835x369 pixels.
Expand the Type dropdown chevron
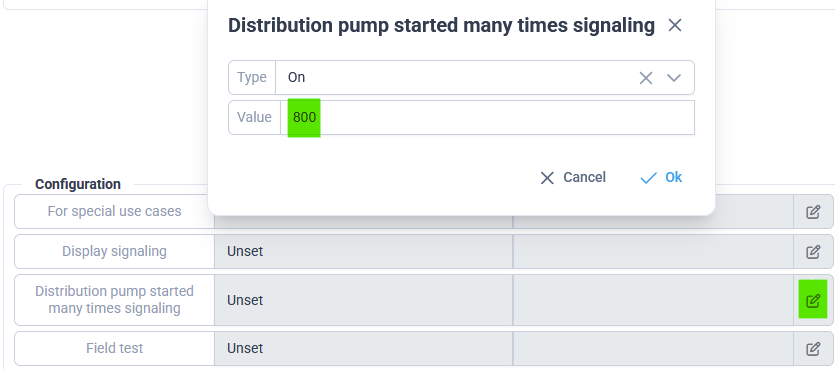click(674, 78)
